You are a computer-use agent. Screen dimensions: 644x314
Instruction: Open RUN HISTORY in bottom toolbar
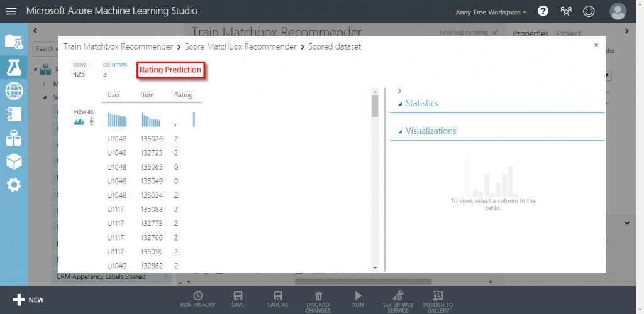197,300
